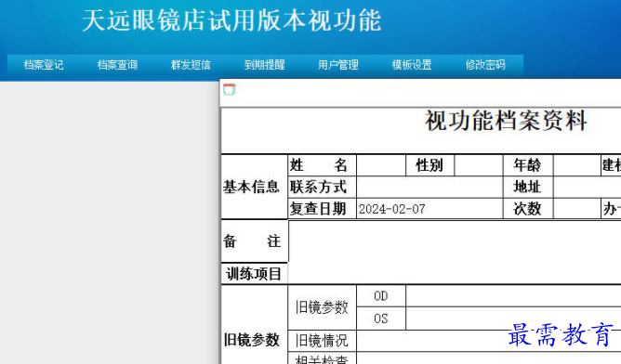
Task: Click the 次数 label cell
Action: pos(527,209)
